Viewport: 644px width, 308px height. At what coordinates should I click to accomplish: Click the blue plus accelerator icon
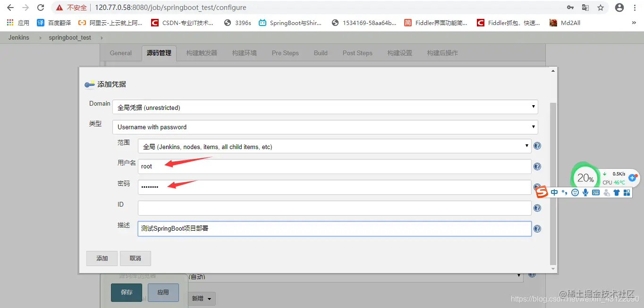tap(633, 178)
